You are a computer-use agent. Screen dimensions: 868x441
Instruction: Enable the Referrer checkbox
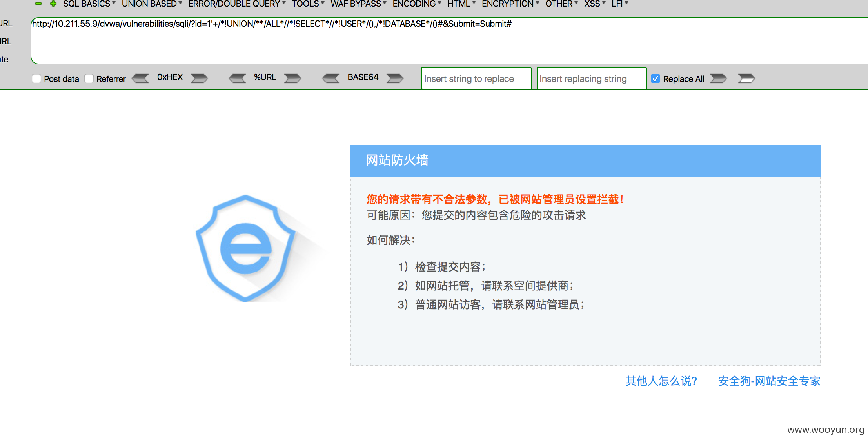pos(89,78)
